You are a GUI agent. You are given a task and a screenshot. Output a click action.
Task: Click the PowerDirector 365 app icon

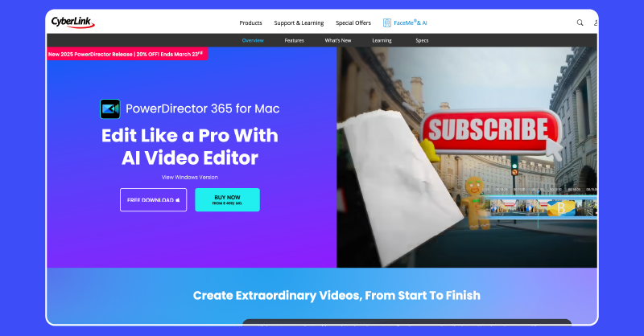click(109, 109)
